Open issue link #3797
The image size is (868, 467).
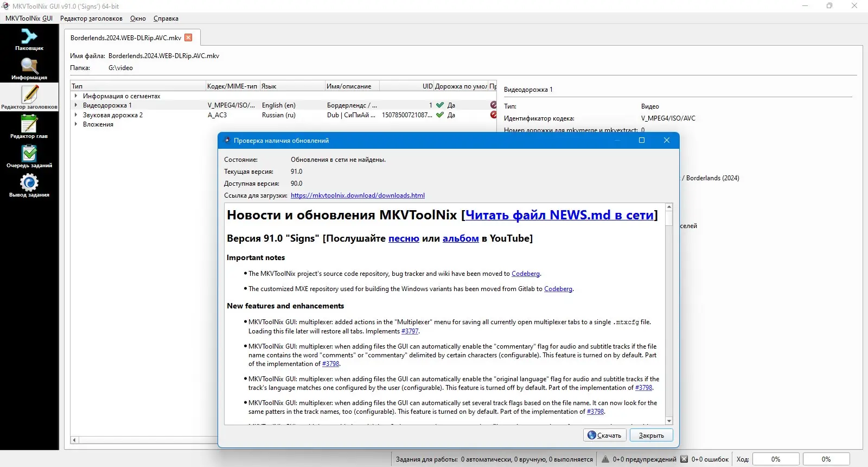tap(410, 331)
